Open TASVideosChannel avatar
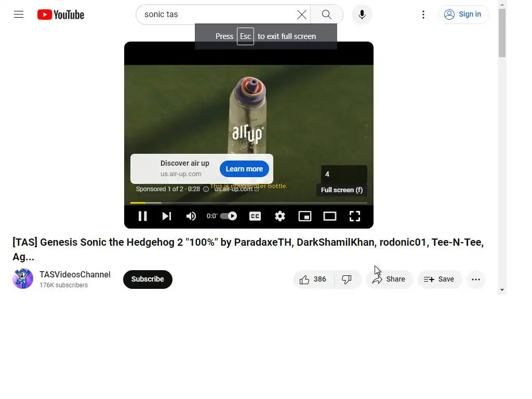 (23, 278)
